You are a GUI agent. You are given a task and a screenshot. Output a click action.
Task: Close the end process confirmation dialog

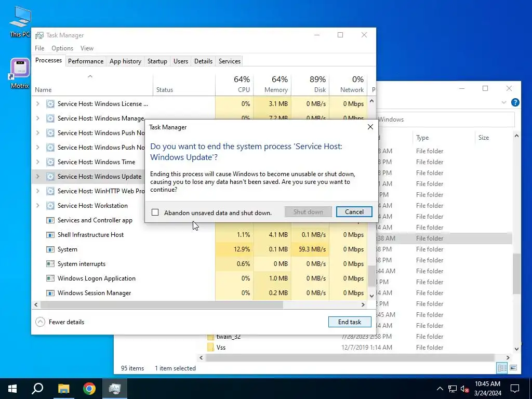click(x=370, y=127)
